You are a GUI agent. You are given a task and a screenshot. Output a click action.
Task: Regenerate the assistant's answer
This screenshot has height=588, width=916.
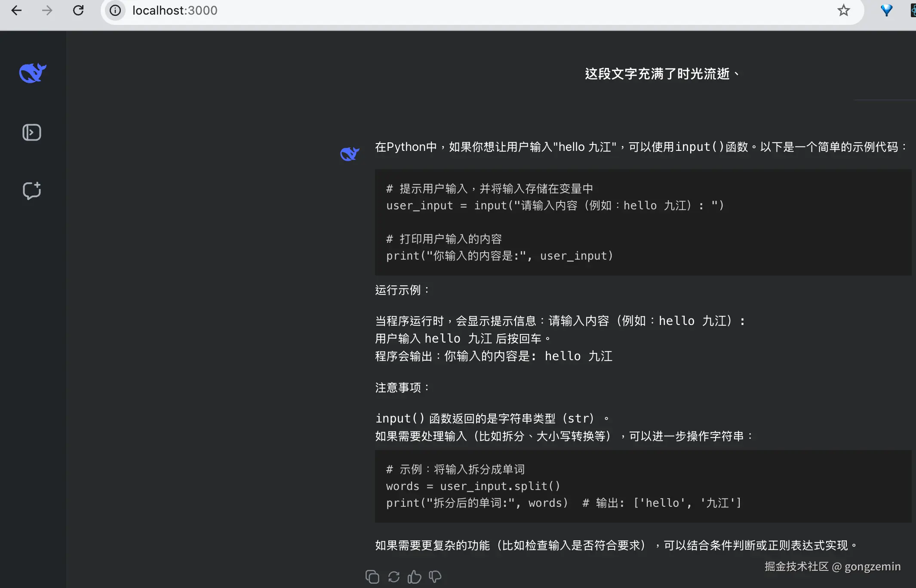click(x=393, y=576)
